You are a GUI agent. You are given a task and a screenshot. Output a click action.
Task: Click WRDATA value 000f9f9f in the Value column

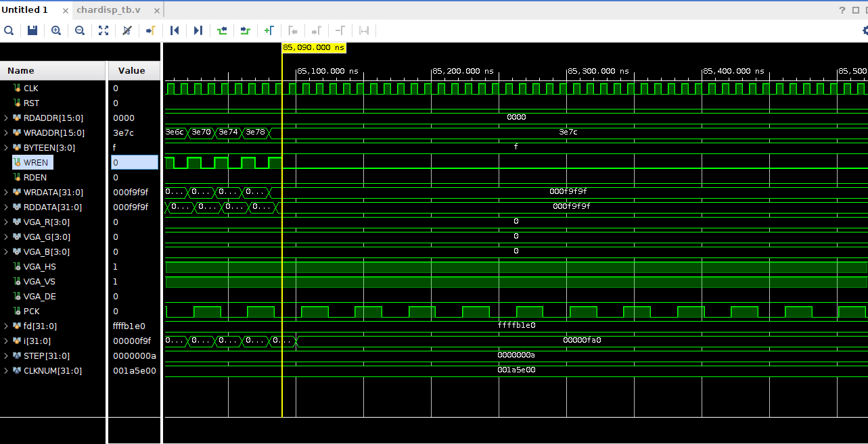click(x=130, y=192)
